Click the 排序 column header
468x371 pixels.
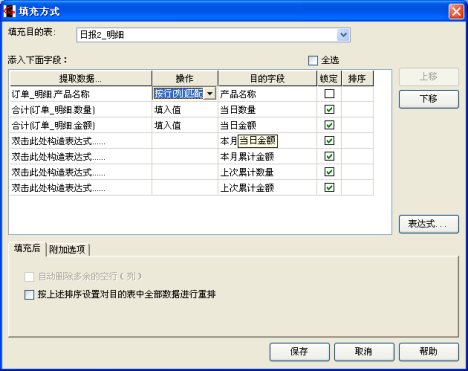click(357, 78)
